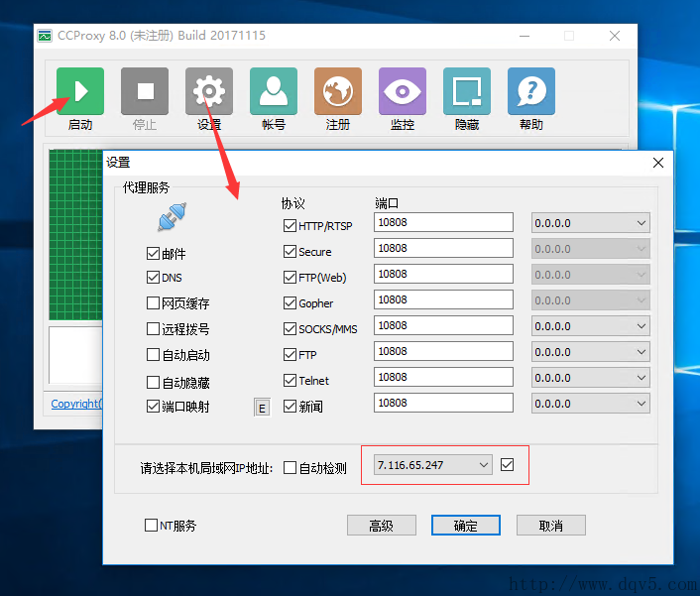Open the 设置 gear icon
Screen dimensions: 700x596
tap(209, 91)
